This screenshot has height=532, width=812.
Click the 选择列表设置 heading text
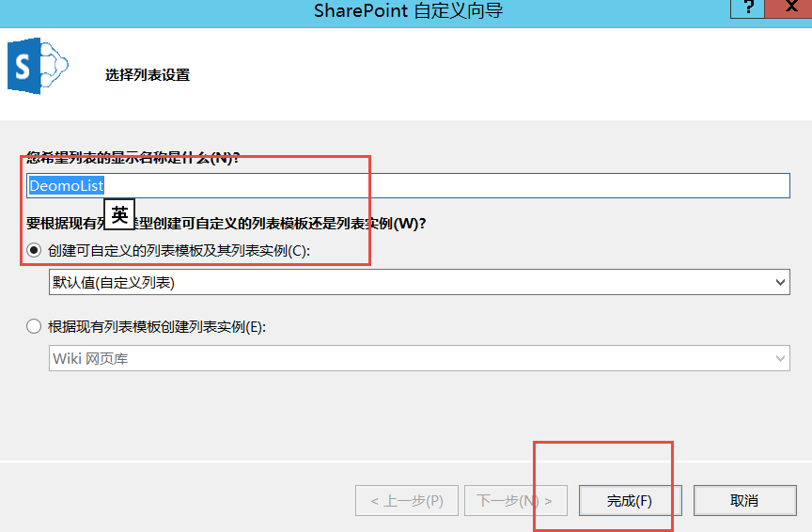click(x=148, y=75)
